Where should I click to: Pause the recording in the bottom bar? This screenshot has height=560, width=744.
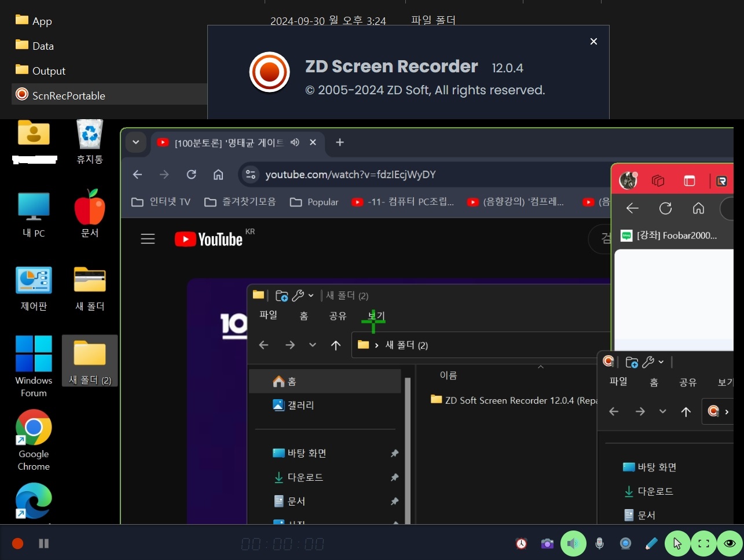pyautogui.click(x=43, y=543)
